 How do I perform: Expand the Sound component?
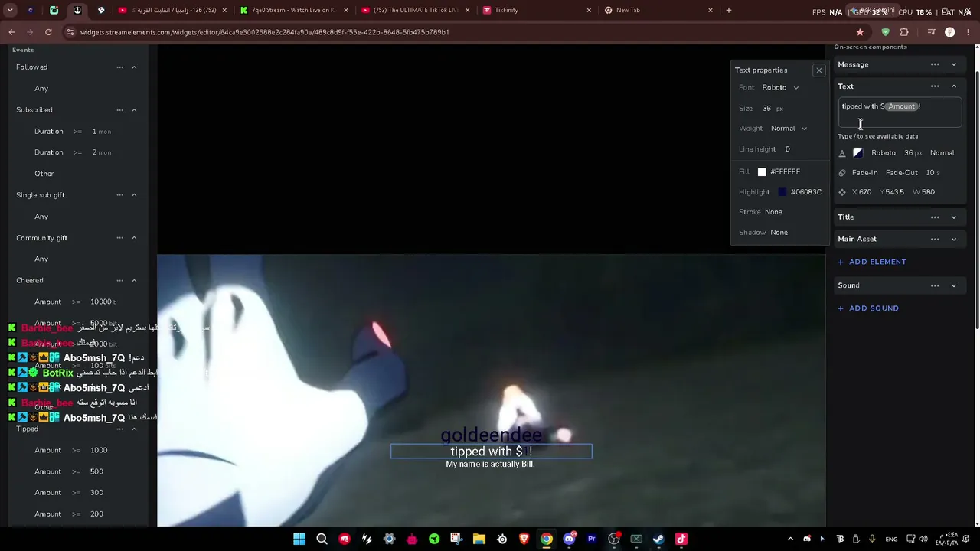pyautogui.click(x=953, y=285)
